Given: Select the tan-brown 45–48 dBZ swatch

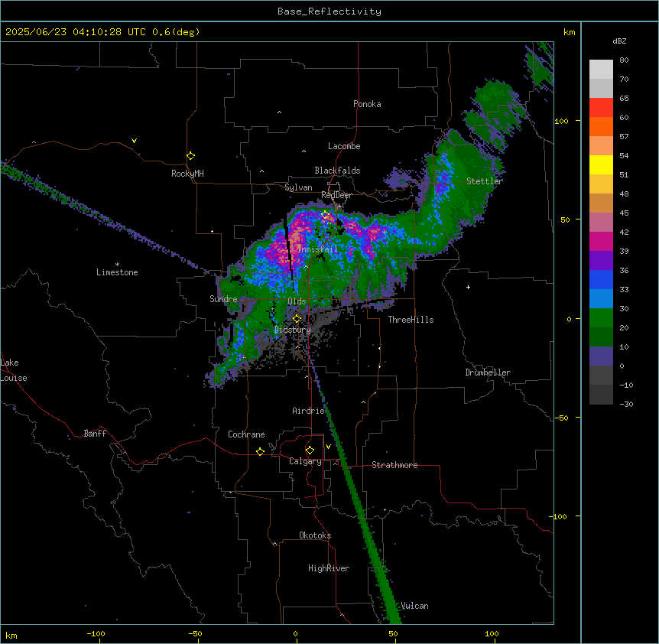Looking at the screenshot, I should point(601,203).
